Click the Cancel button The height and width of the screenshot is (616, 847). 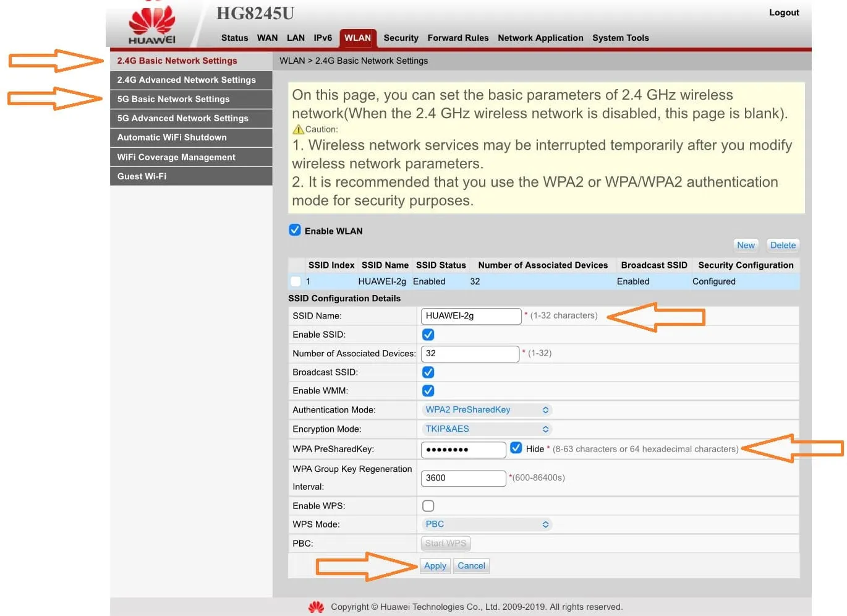(471, 566)
